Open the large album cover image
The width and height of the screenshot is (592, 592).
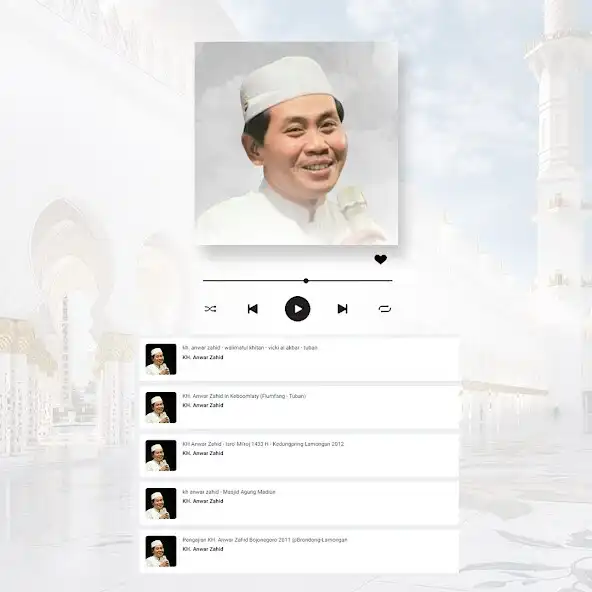point(296,143)
